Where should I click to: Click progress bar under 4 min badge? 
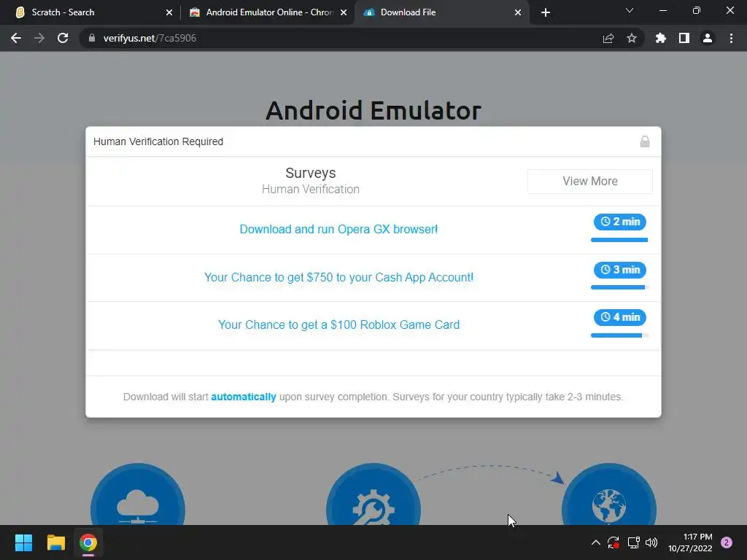(x=619, y=335)
